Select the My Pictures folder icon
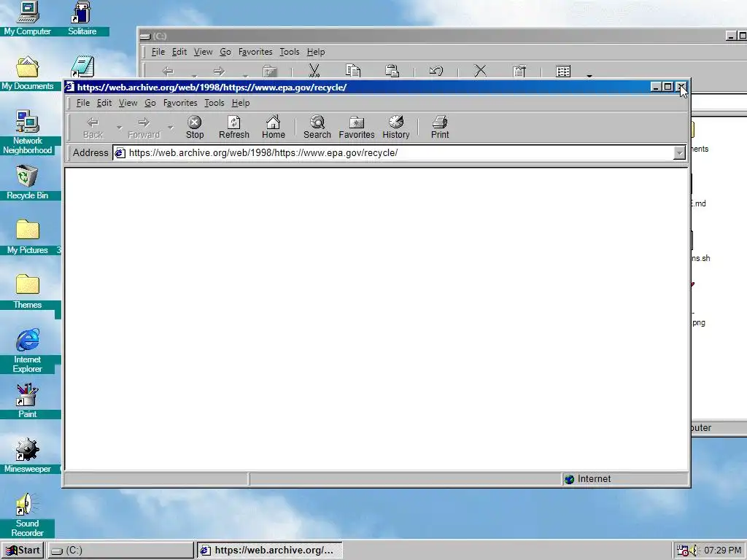 [27, 237]
